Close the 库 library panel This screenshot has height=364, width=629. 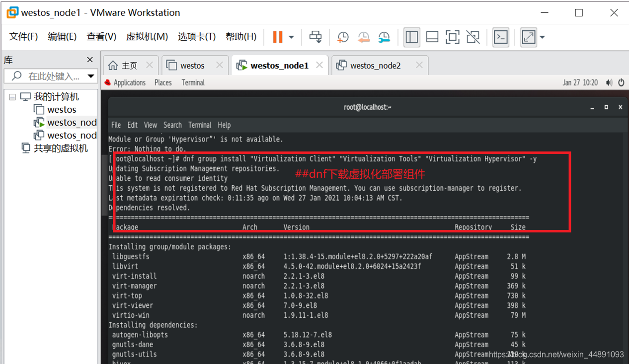90,60
